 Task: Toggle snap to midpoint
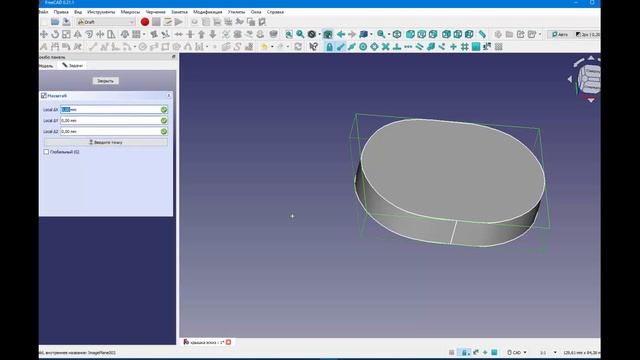(352, 47)
